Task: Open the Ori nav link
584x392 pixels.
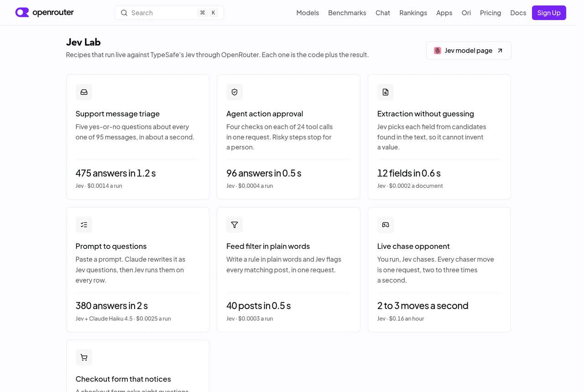Action: point(466,13)
